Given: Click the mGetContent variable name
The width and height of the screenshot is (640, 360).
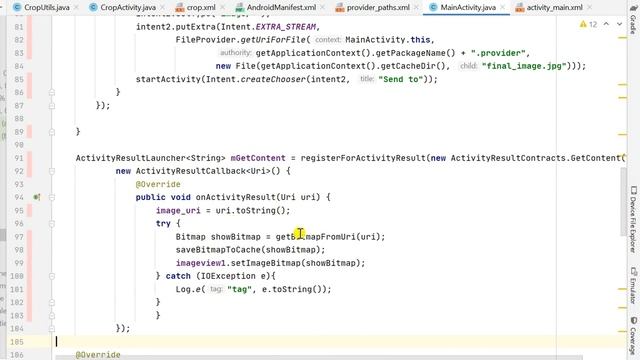Looking at the screenshot, I should [x=258, y=158].
